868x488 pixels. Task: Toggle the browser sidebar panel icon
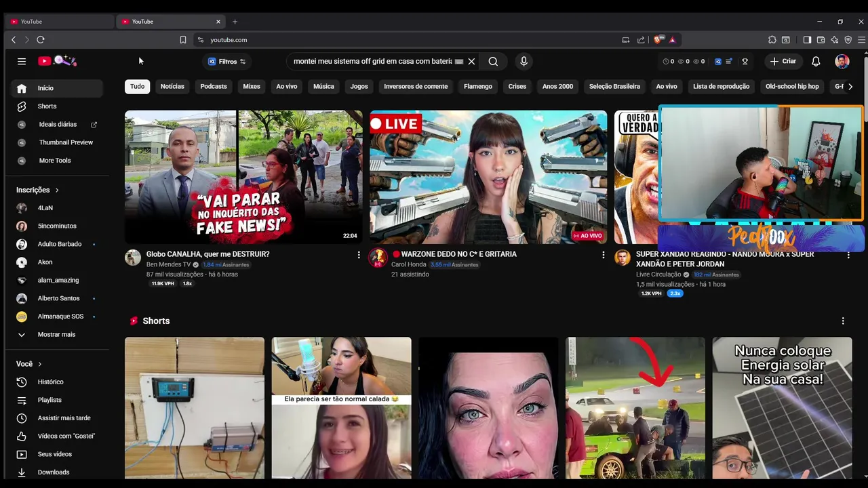(x=807, y=40)
